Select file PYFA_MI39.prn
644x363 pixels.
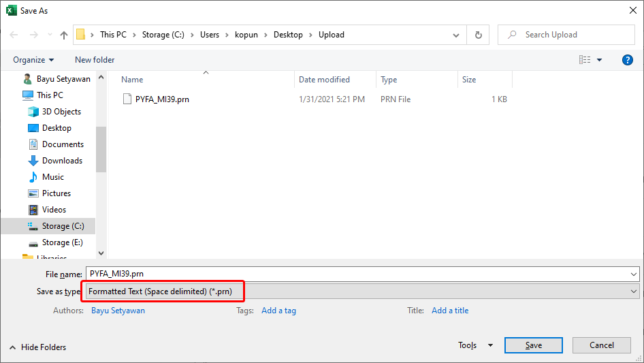[x=162, y=99]
